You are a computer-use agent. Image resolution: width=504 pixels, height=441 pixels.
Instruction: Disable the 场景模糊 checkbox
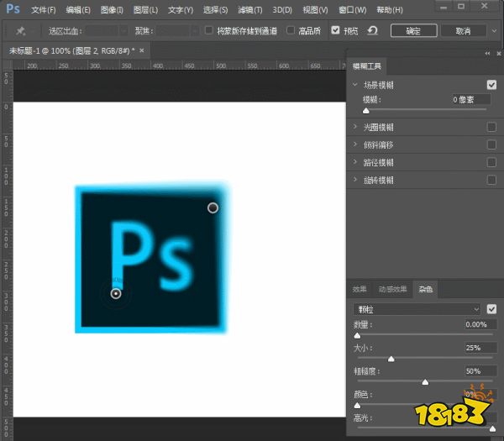[x=491, y=85]
